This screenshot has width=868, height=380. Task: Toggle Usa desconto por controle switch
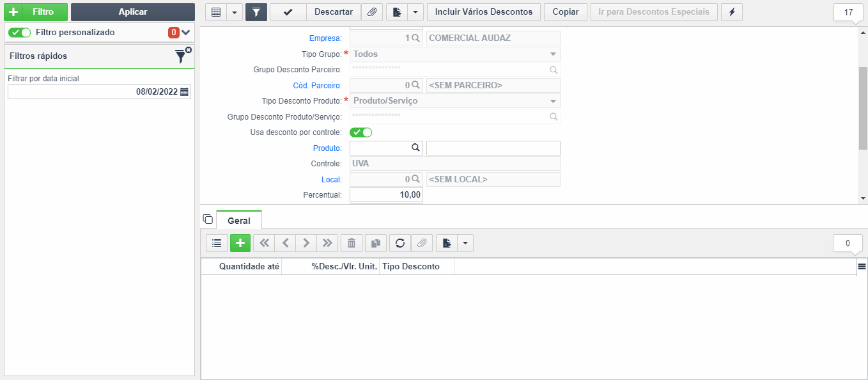(x=361, y=132)
